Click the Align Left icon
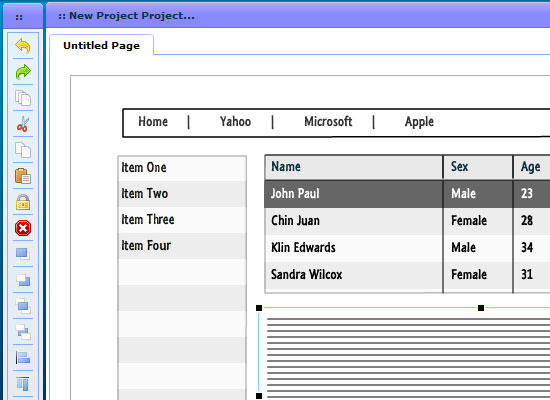The image size is (550, 400). pos(23,358)
